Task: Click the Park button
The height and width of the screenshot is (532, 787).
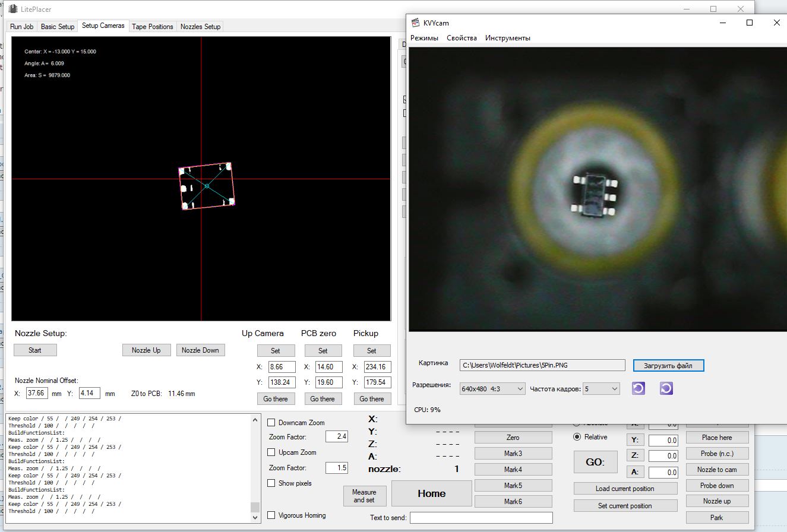Action: (717, 518)
